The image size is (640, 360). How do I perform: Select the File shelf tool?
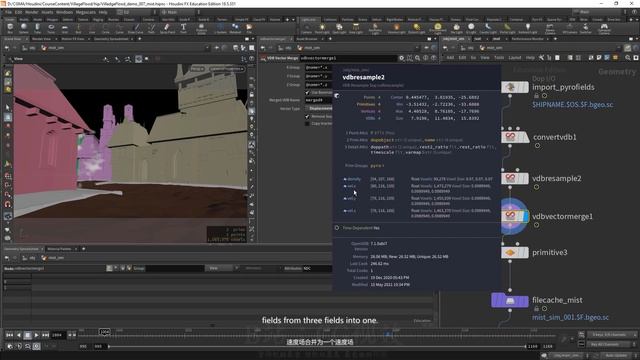(x=249, y=28)
